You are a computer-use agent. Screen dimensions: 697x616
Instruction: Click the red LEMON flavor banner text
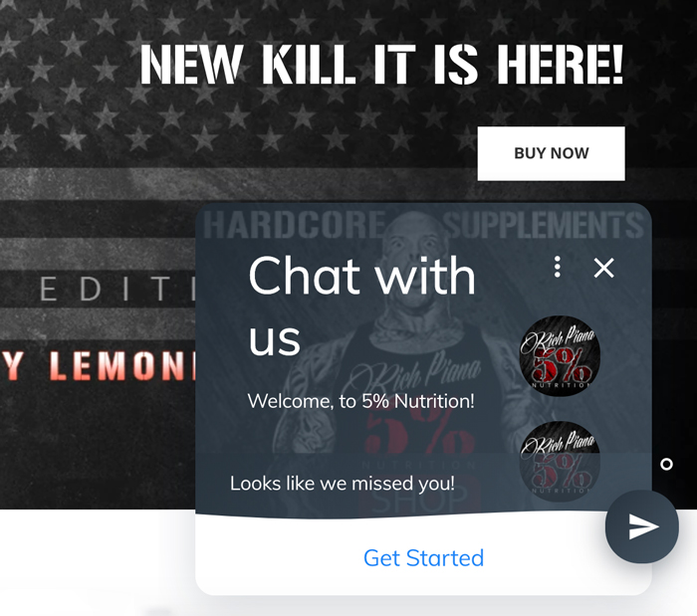pos(98,365)
